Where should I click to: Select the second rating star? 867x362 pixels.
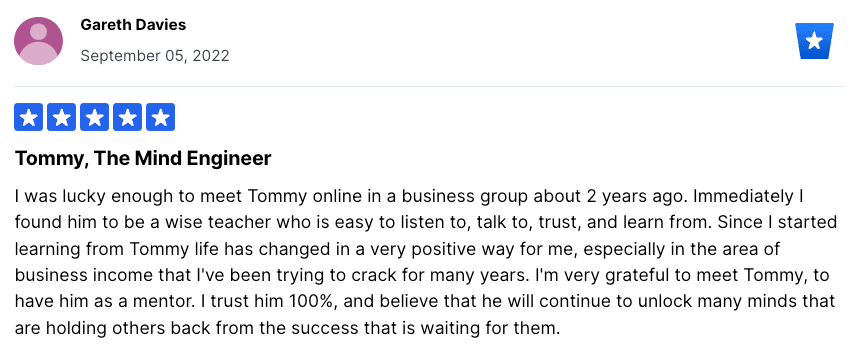61,117
